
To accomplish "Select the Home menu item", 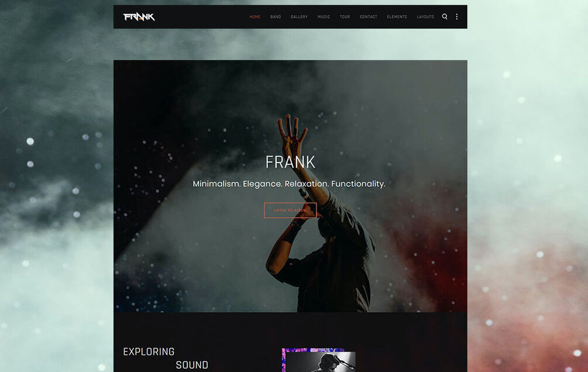I will click(x=255, y=17).
